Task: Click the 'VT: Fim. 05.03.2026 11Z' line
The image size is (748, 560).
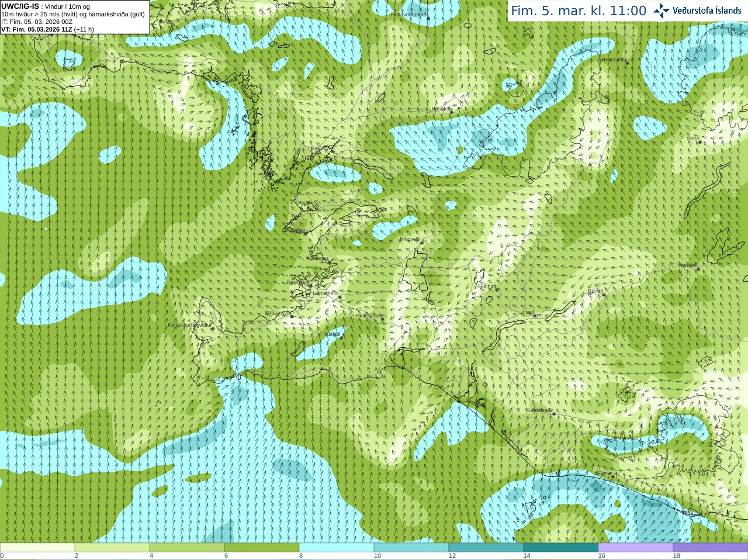Action: click(x=47, y=29)
